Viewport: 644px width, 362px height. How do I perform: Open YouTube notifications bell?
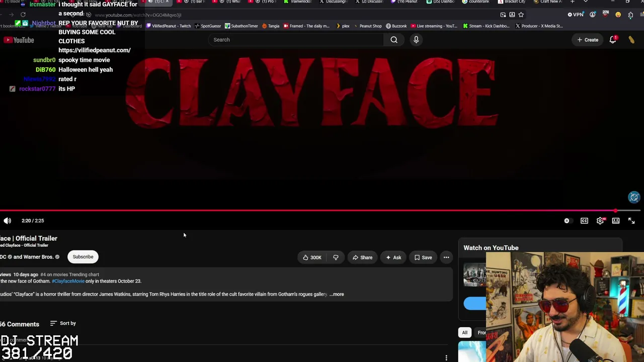click(x=613, y=40)
